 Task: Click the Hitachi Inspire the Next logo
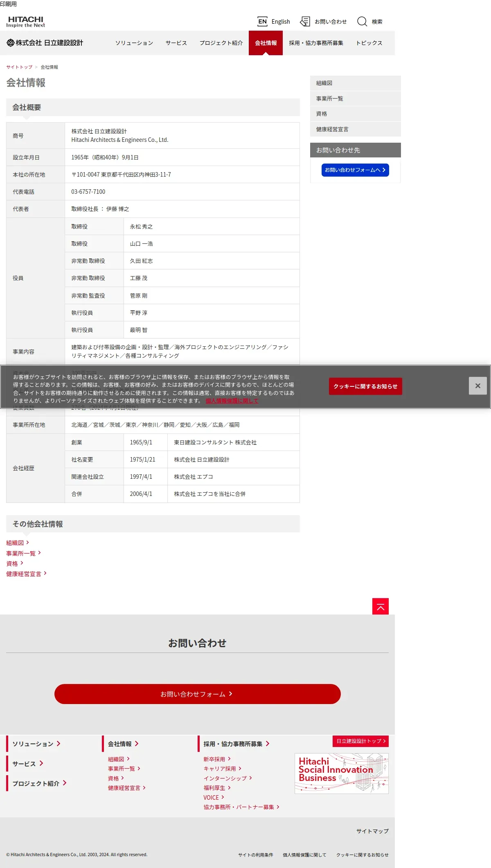click(x=25, y=22)
